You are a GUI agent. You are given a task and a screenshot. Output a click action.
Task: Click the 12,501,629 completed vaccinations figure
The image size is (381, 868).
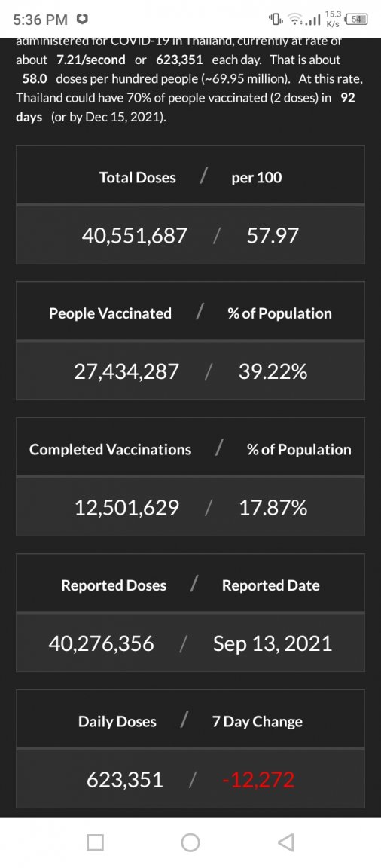pyautogui.click(x=126, y=508)
